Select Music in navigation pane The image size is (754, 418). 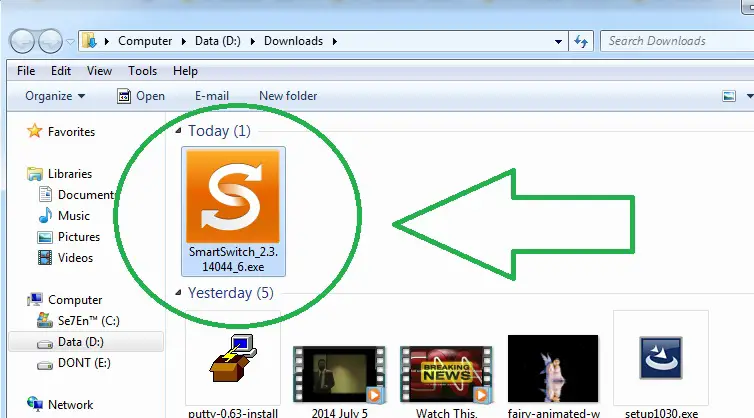coord(74,215)
